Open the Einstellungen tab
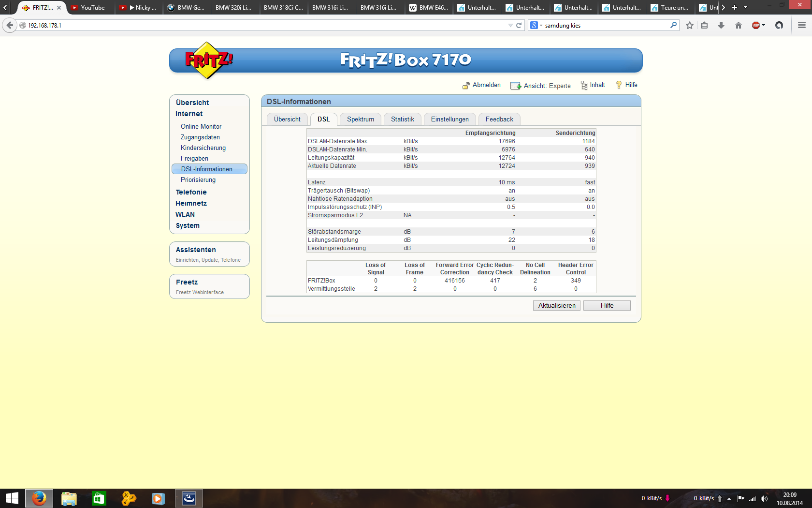This screenshot has height=508, width=812. click(x=450, y=119)
